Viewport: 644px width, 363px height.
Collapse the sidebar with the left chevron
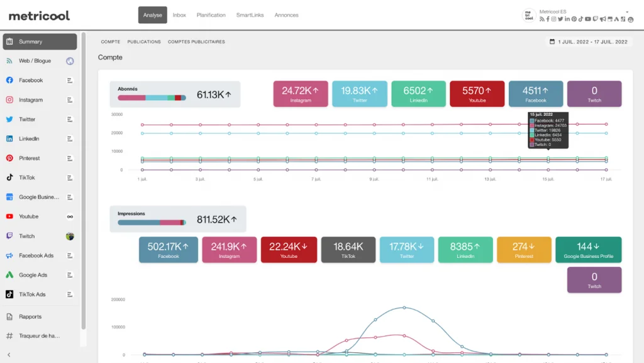click(x=9, y=354)
